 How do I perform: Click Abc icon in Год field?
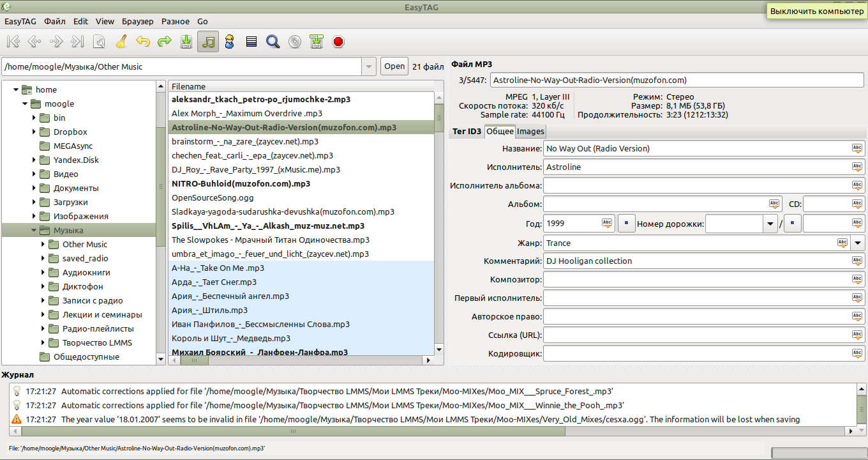[x=607, y=223]
